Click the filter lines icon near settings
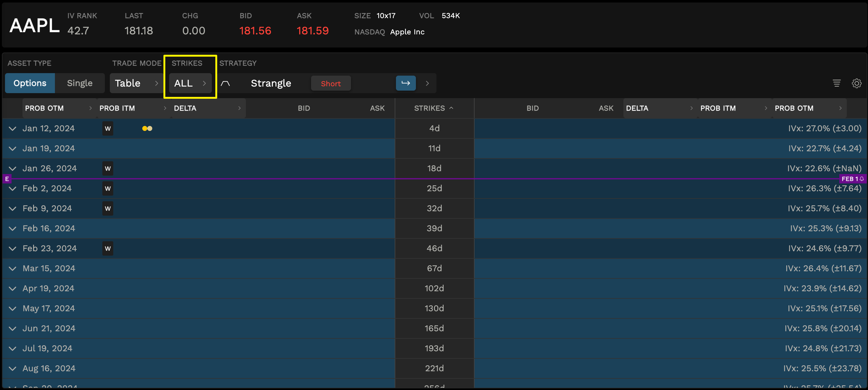This screenshot has height=390, width=868. click(837, 83)
